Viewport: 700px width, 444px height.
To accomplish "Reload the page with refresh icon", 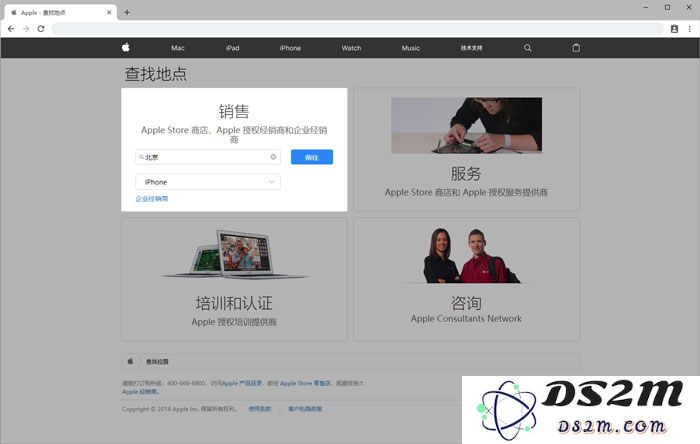I will (x=41, y=29).
